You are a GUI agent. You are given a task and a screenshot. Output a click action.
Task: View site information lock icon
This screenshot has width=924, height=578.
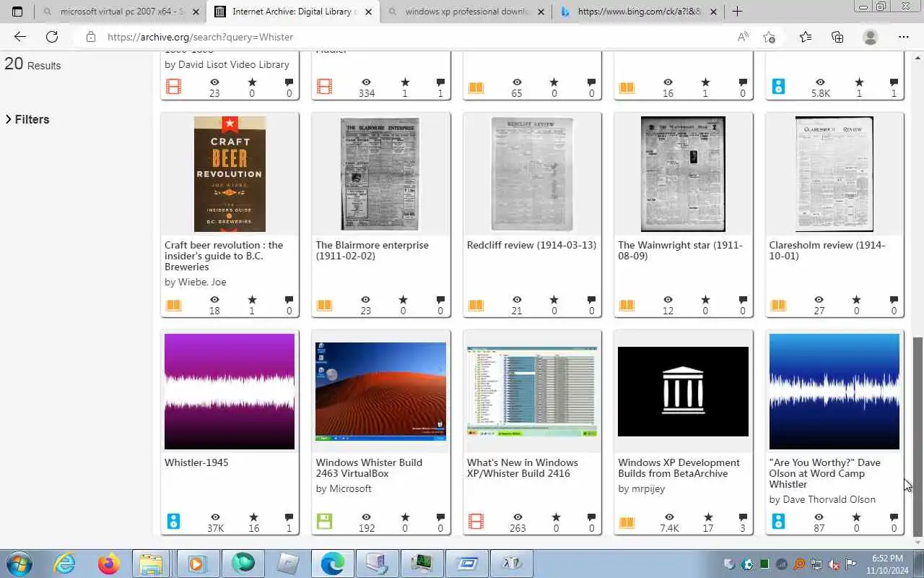click(x=90, y=37)
